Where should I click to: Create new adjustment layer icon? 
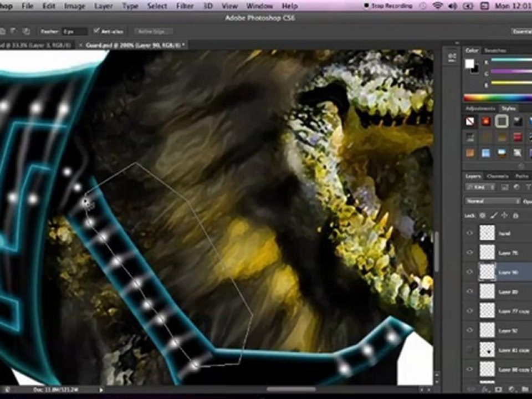(x=511, y=390)
